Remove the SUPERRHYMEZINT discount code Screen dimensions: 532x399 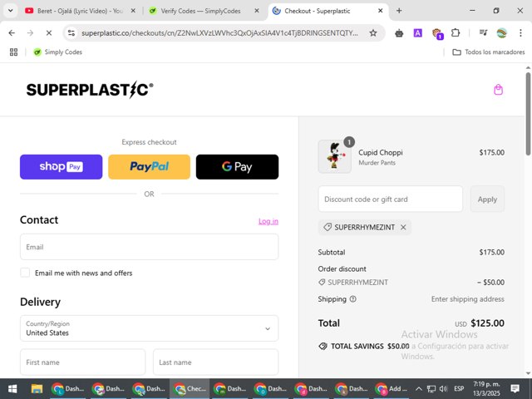click(x=403, y=227)
